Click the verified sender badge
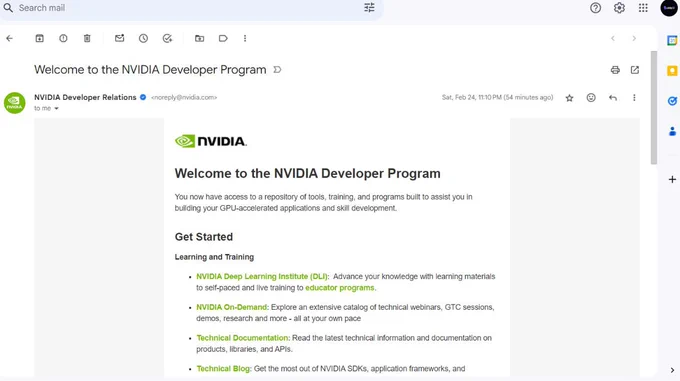This screenshot has height=381, width=680. coord(143,97)
